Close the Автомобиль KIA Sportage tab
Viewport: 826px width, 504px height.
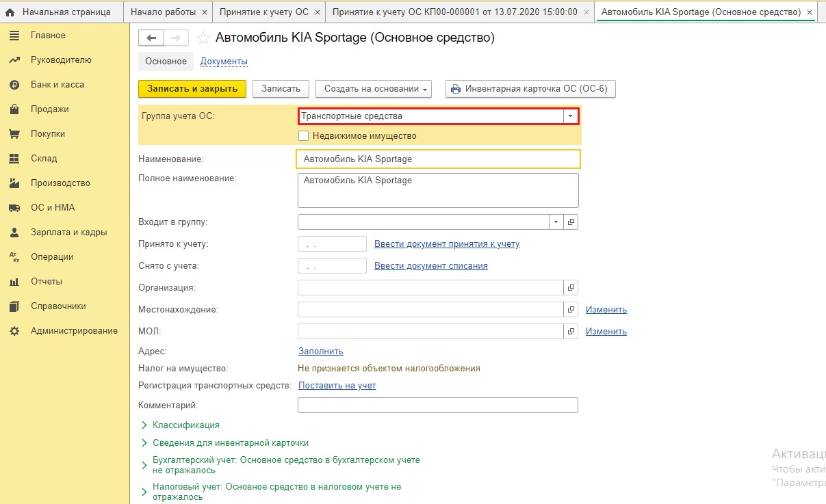pos(810,12)
